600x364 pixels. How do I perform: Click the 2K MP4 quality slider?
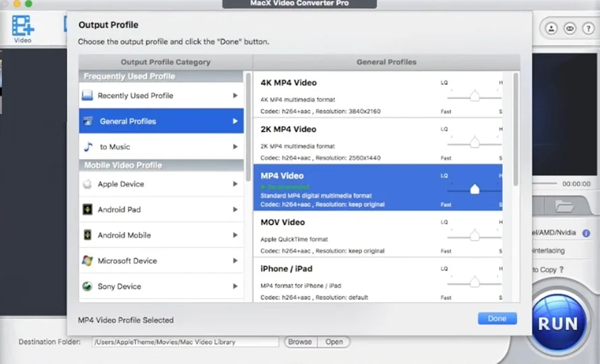tap(475, 143)
